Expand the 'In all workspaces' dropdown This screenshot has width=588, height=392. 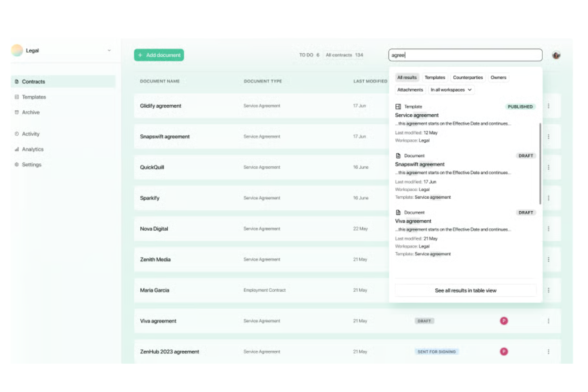click(451, 90)
